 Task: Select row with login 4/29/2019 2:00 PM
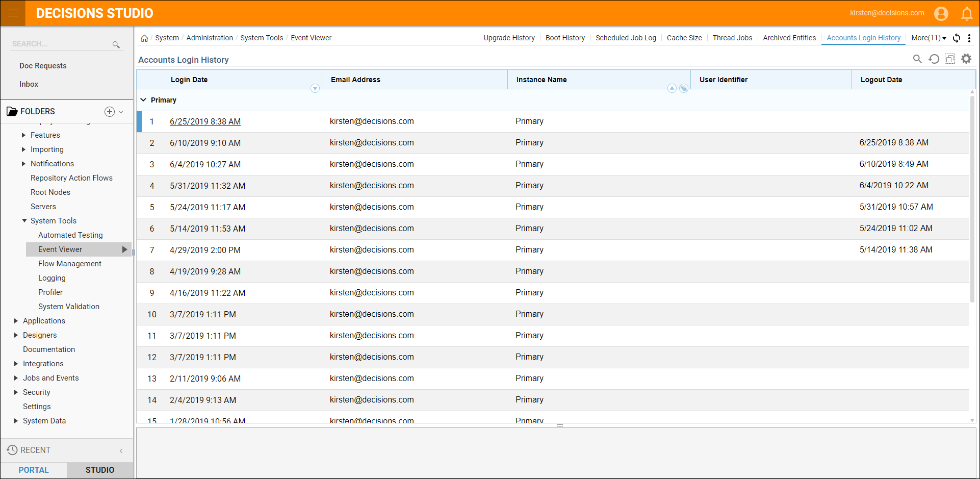tap(553, 250)
